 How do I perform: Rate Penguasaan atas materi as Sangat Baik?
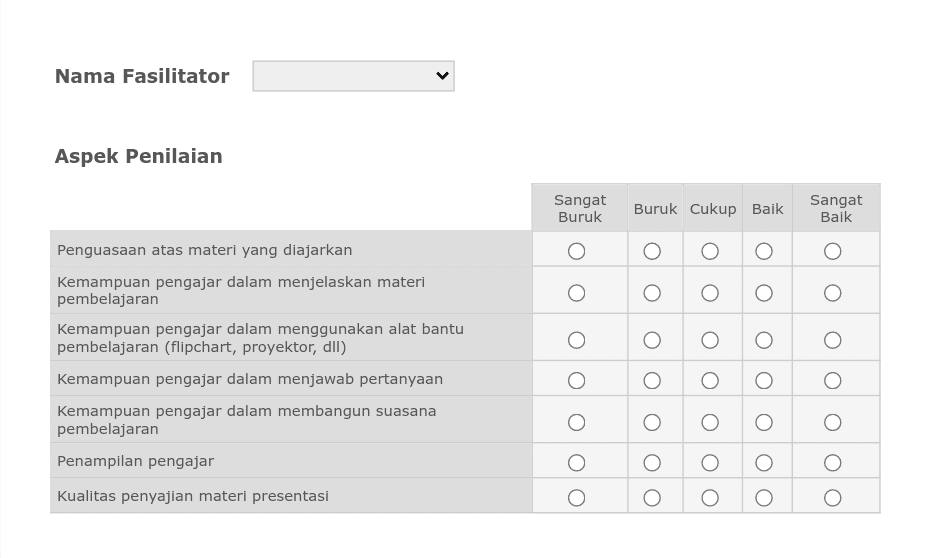pos(832,251)
